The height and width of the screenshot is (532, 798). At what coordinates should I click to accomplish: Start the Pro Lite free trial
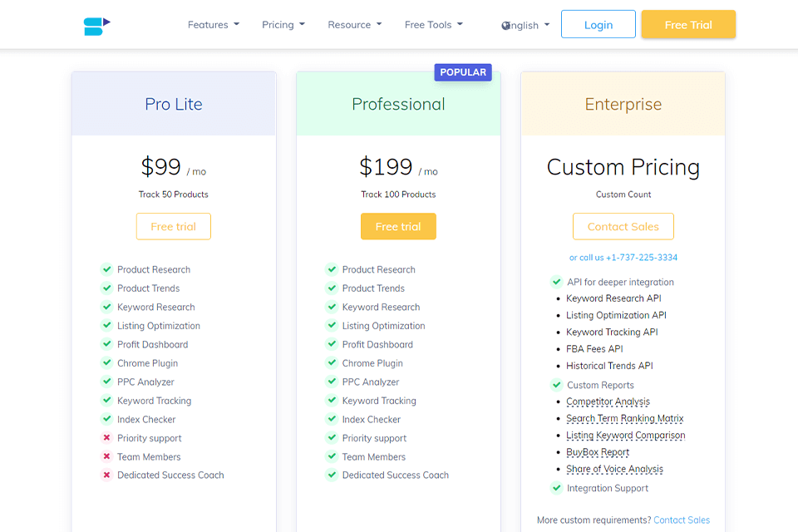[173, 226]
